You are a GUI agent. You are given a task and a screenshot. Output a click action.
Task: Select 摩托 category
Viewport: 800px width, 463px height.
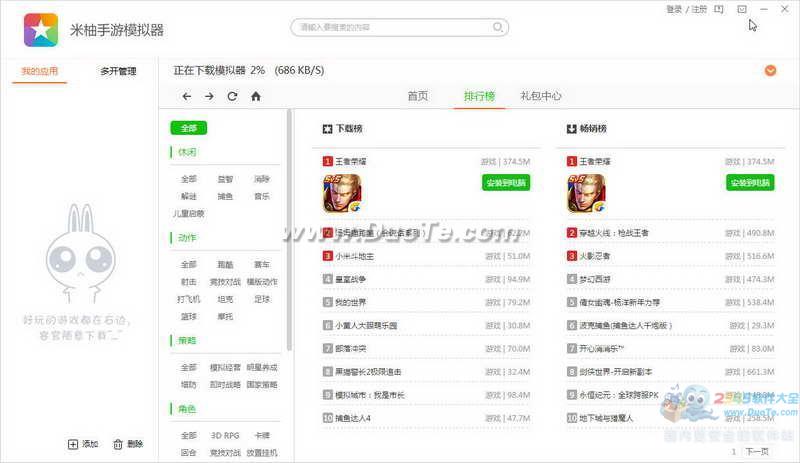(x=225, y=316)
